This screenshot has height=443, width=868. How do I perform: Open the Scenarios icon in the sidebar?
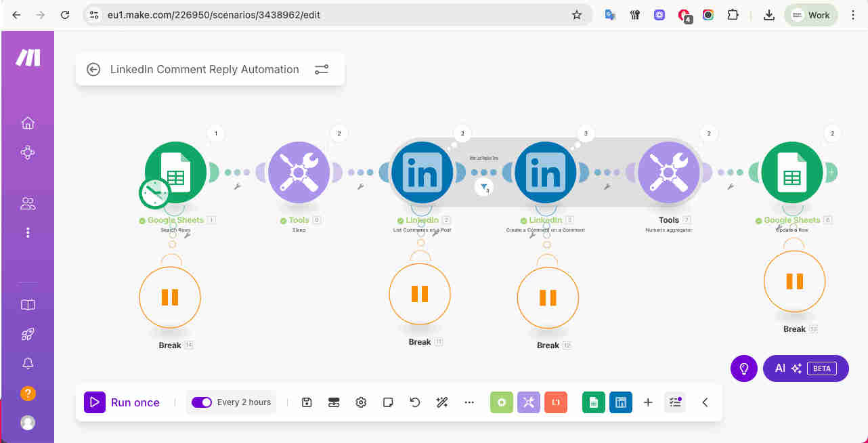pyautogui.click(x=28, y=153)
